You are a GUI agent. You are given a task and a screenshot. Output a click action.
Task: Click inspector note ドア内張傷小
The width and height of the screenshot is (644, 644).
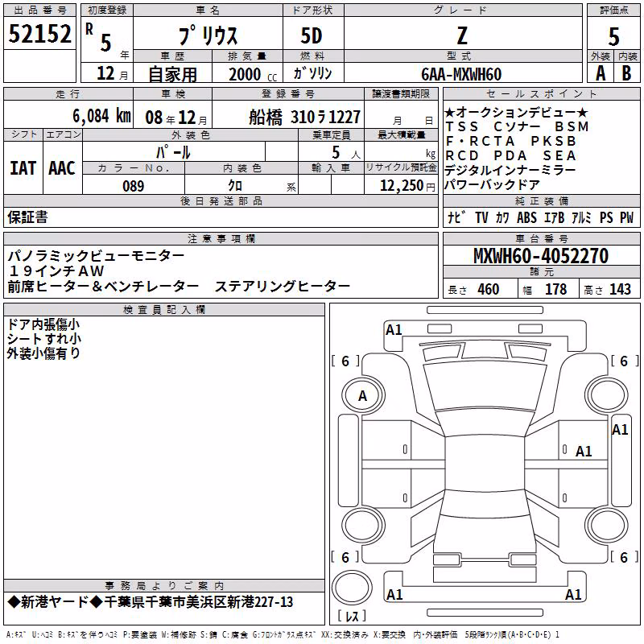(x=43, y=324)
